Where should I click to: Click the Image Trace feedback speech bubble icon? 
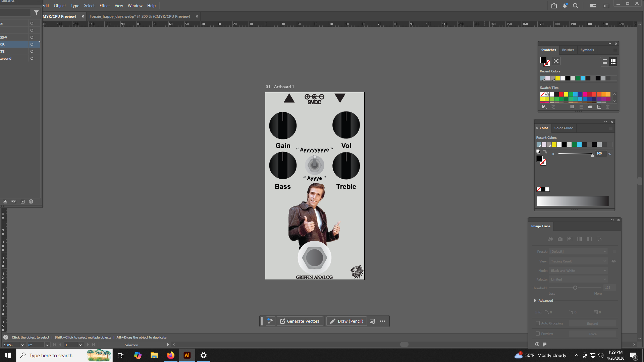click(x=544, y=344)
